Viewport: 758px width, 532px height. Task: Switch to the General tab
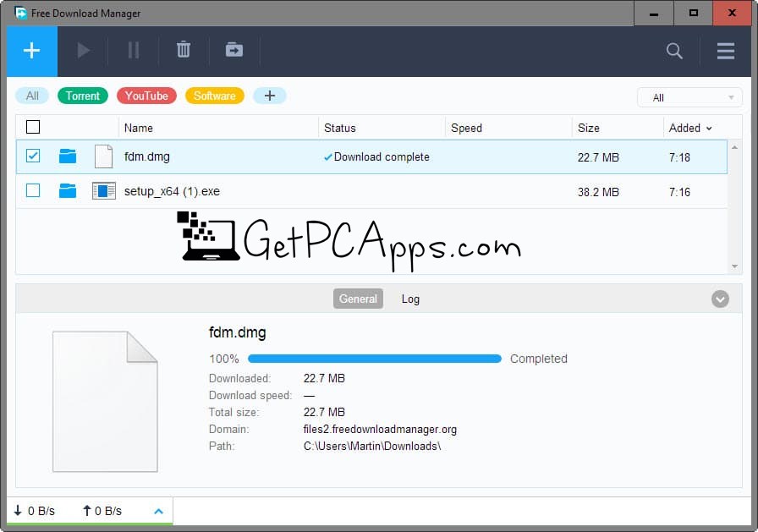(358, 299)
